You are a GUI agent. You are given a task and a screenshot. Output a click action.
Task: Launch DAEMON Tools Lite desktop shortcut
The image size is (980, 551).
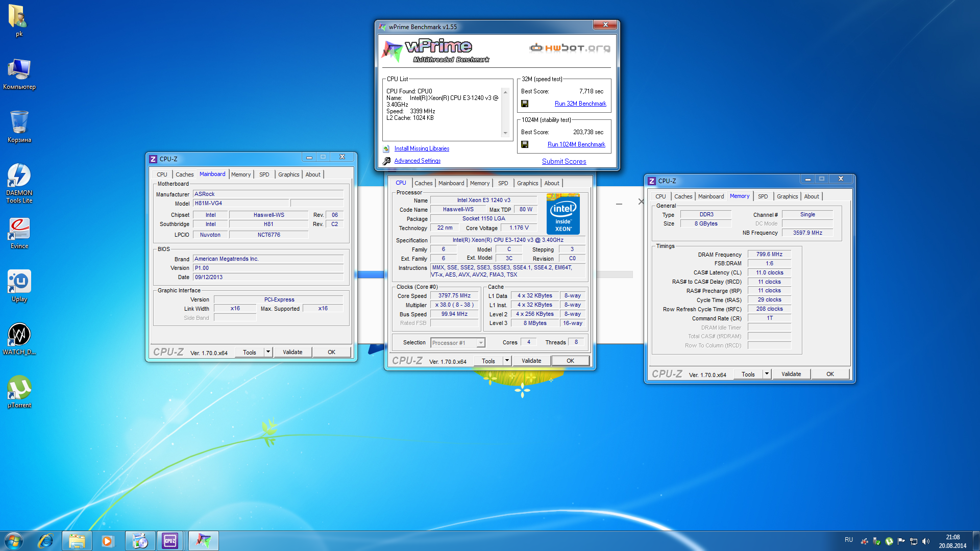click(x=19, y=183)
